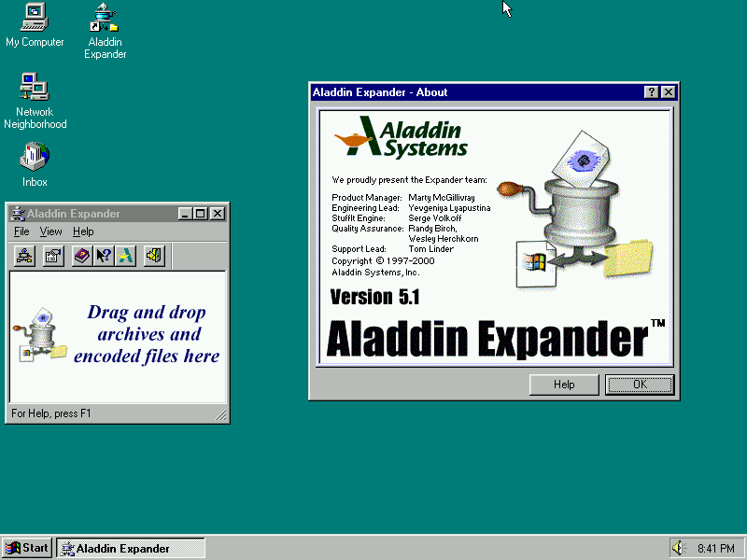
Task: Click the volume speaker tray icon
Action: click(x=678, y=548)
